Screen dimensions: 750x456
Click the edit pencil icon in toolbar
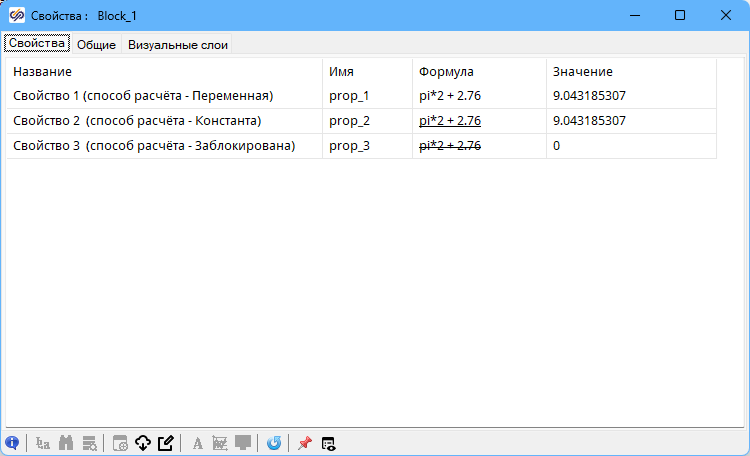(166, 443)
